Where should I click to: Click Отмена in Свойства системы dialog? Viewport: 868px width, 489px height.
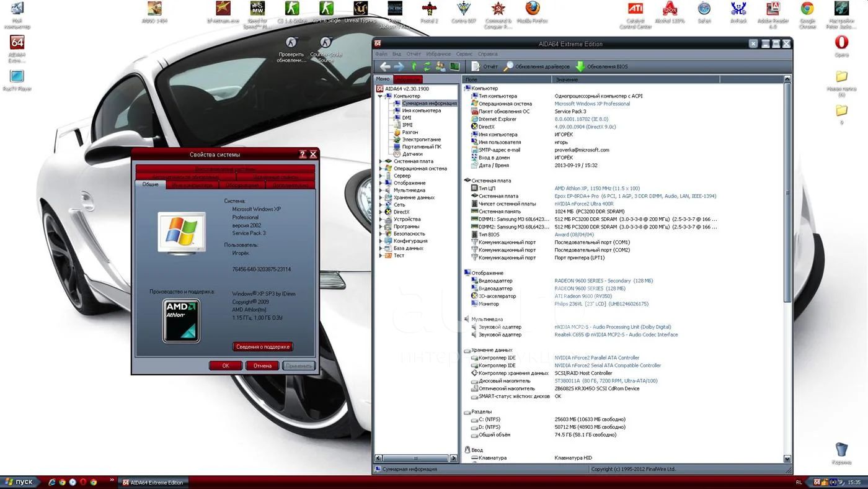(262, 366)
